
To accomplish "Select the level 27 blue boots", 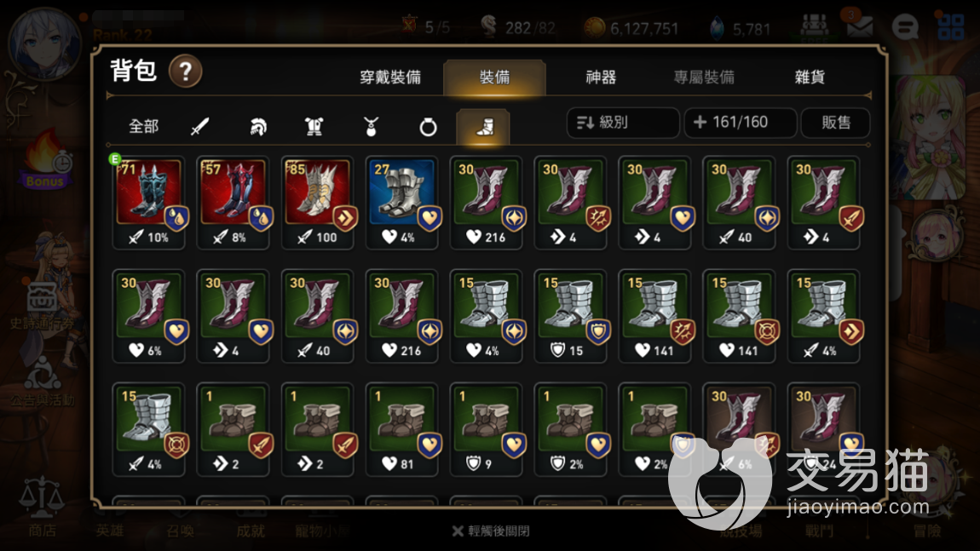I will pos(402,203).
